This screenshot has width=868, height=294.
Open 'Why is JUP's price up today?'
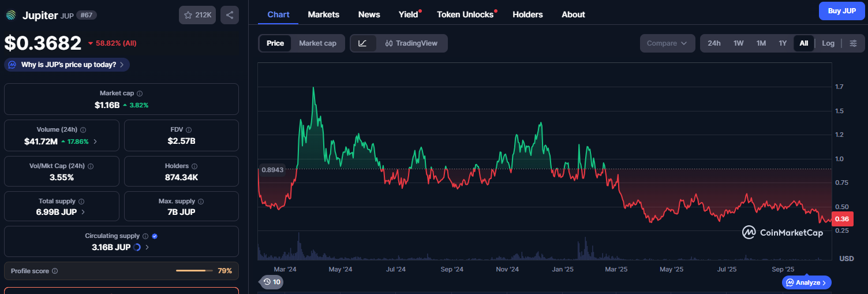67,65
